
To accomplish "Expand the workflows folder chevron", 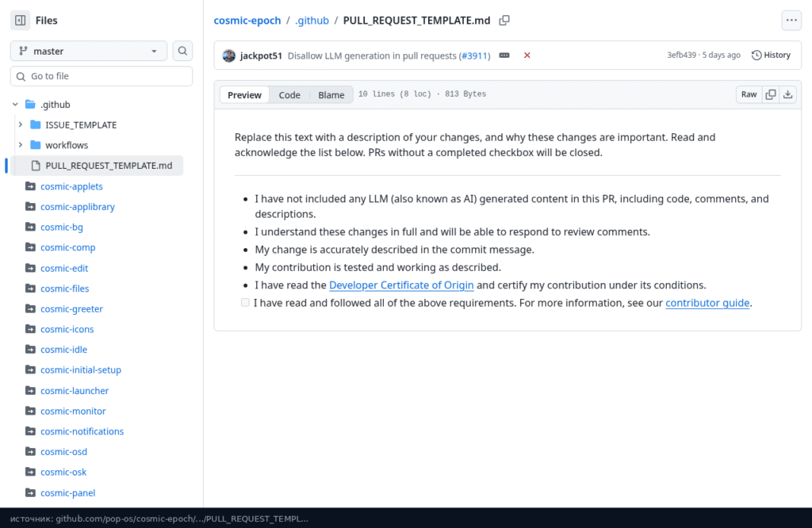I will [20, 145].
